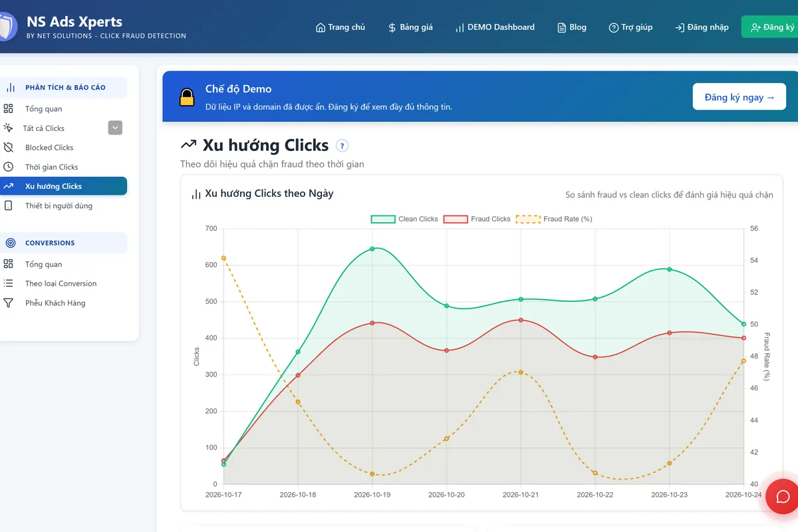Screen dimensions: 798x532
Task: Open the Blog nav link
Action: [572, 27]
